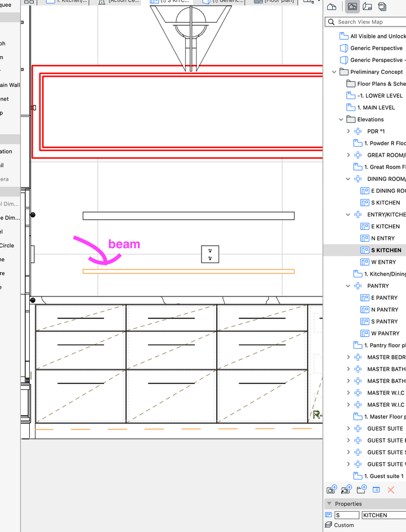Viewport: 406px width, 532px height.
Task: Collapse the PANTRY elevation group
Action: coord(348,286)
